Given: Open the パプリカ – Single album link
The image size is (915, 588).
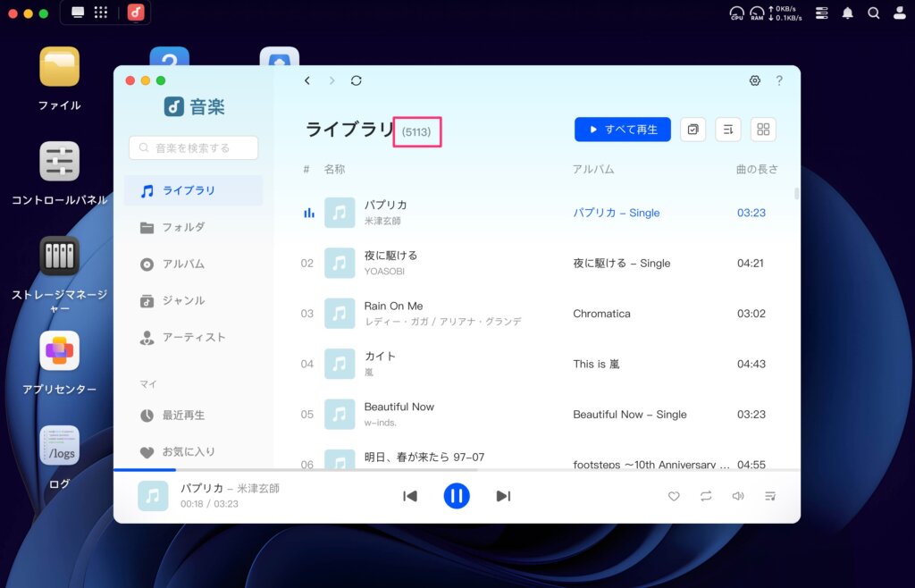Looking at the screenshot, I should click(617, 213).
